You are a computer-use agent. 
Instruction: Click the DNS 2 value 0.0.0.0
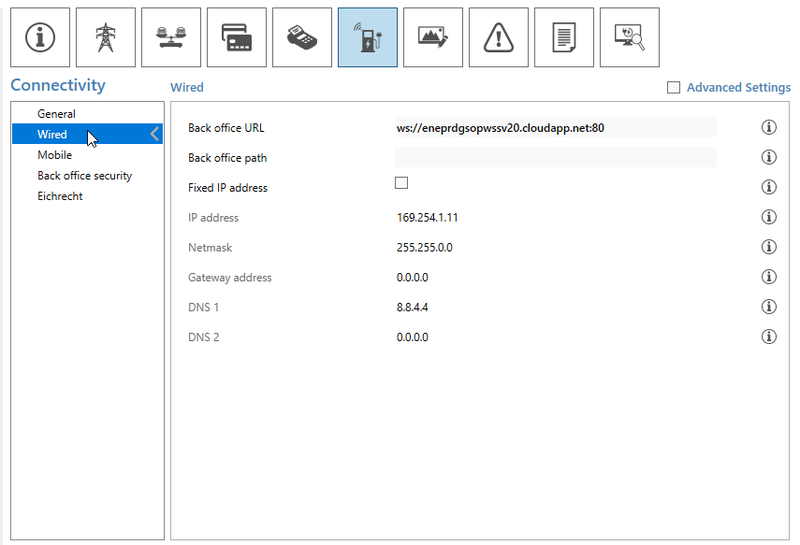coord(412,337)
